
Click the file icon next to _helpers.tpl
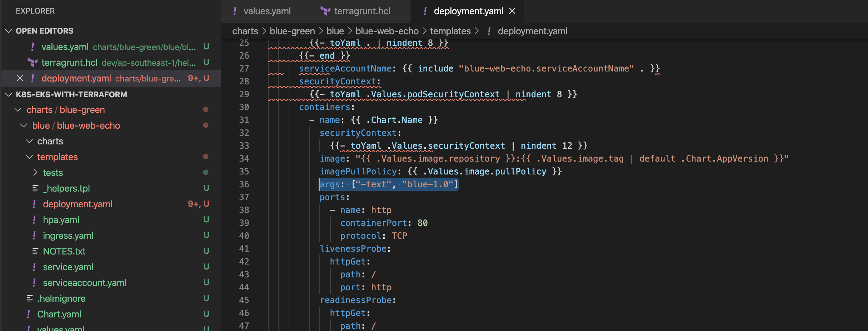[35, 188]
